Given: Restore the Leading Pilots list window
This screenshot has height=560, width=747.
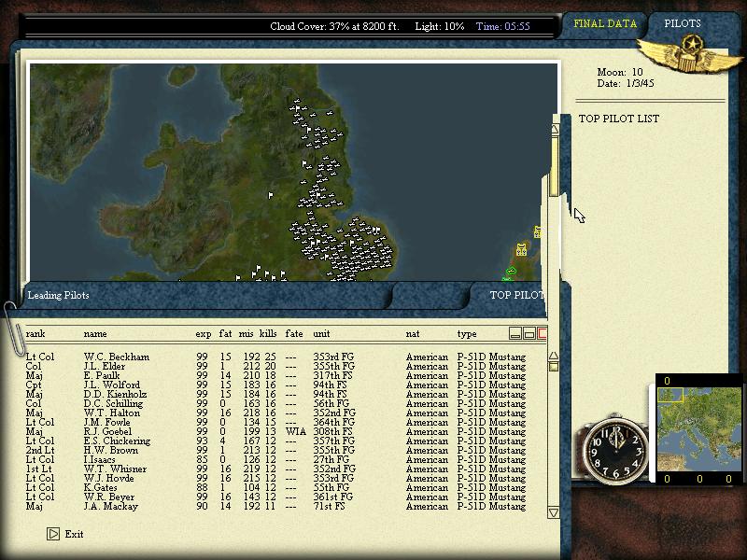Looking at the screenshot, I should [529, 333].
